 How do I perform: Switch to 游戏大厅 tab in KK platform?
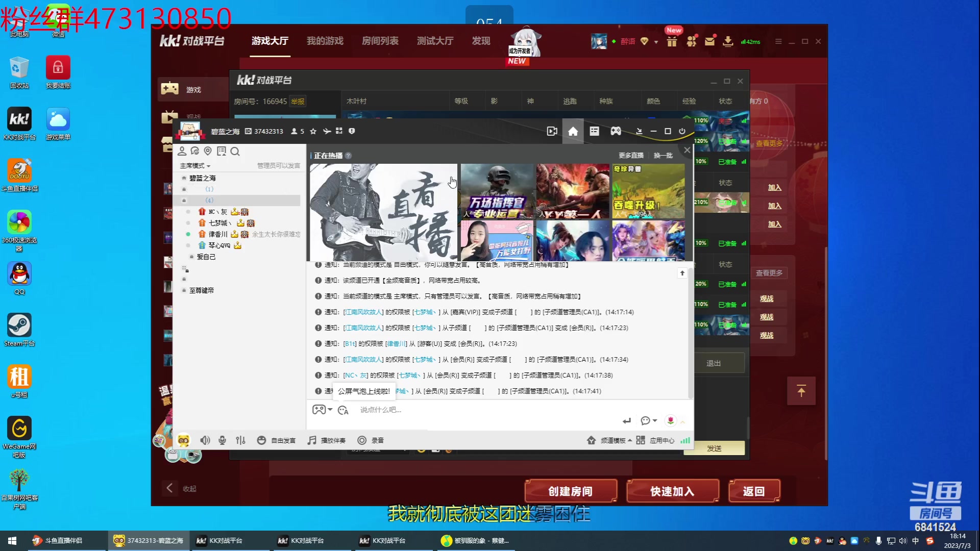pyautogui.click(x=269, y=41)
